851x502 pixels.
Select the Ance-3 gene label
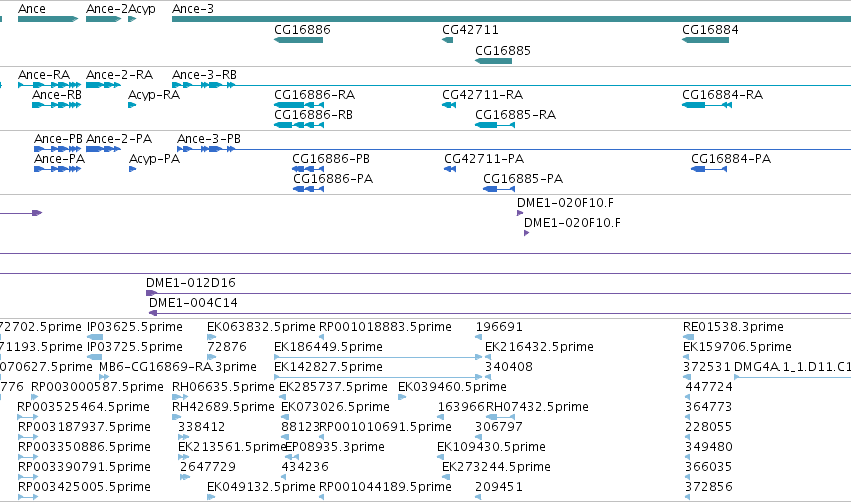tap(193, 9)
